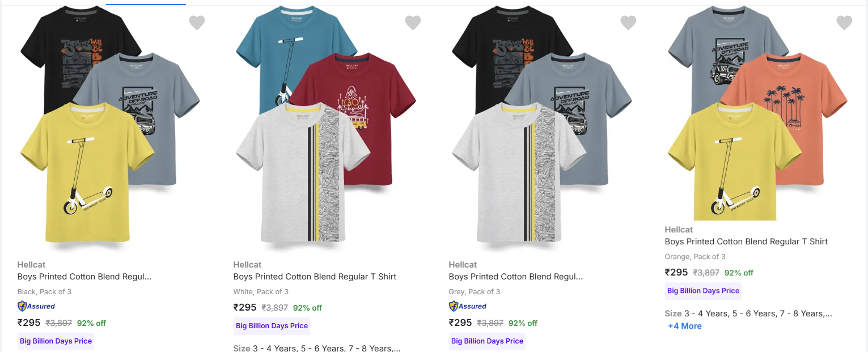Open Orange pack t-shirt product image
The height and width of the screenshot is (352, 868).
click(x=754, y=113)
